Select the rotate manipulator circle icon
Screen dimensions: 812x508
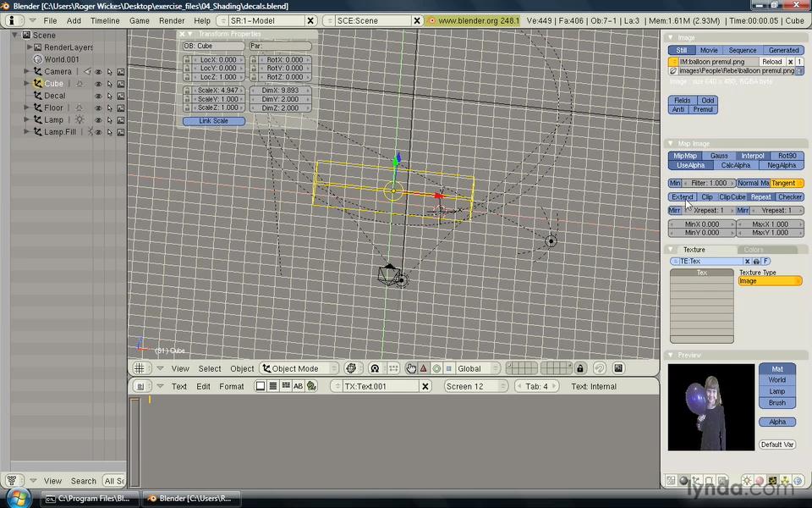[436, 368]
